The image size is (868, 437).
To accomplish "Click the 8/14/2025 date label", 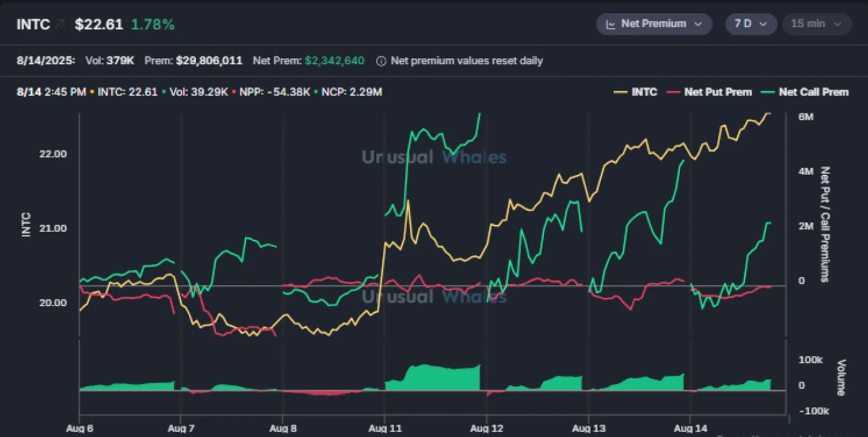I will pos(46,61).
